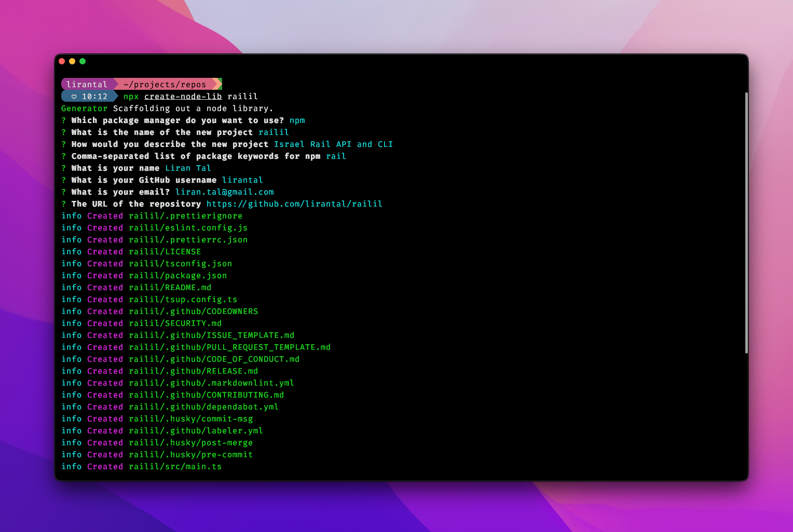793x532 pixels.
Task: Select the 'railil/.husky/pre-commit' file path
Action: pos(190,455)
